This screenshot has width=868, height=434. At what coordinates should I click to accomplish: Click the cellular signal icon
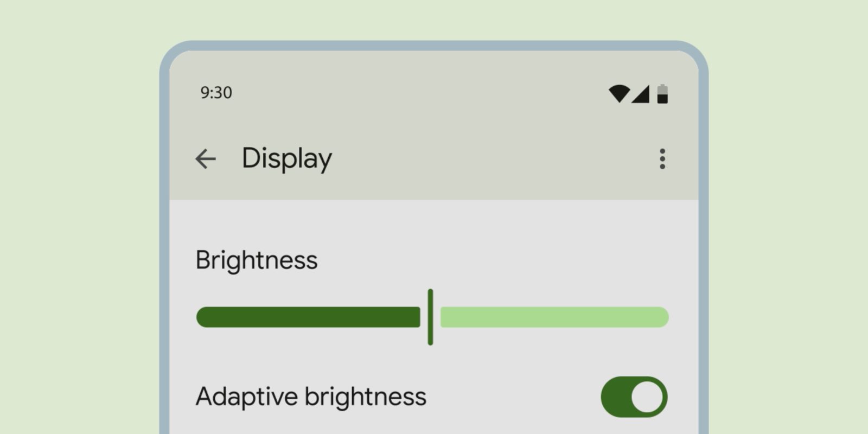pyautogui.click(x=641, y=94)
